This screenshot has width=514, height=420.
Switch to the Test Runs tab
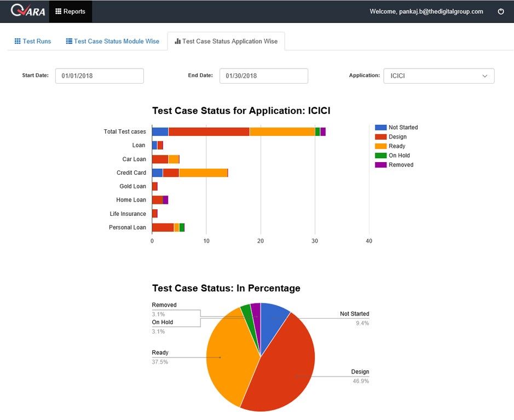point(32,41)
